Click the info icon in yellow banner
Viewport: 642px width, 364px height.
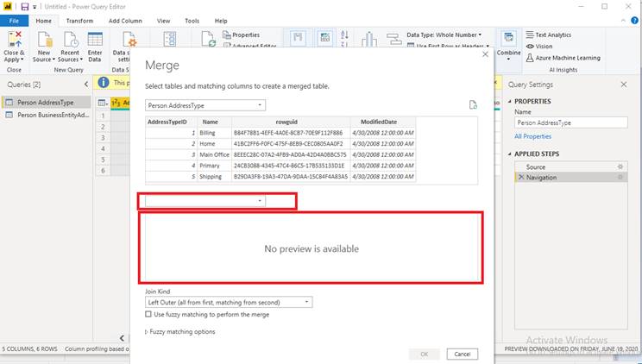[x=104, y=82]
